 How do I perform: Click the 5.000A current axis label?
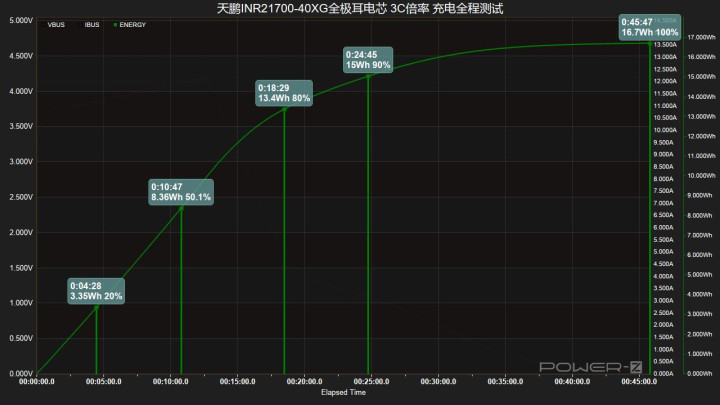(x=664, y=252)
